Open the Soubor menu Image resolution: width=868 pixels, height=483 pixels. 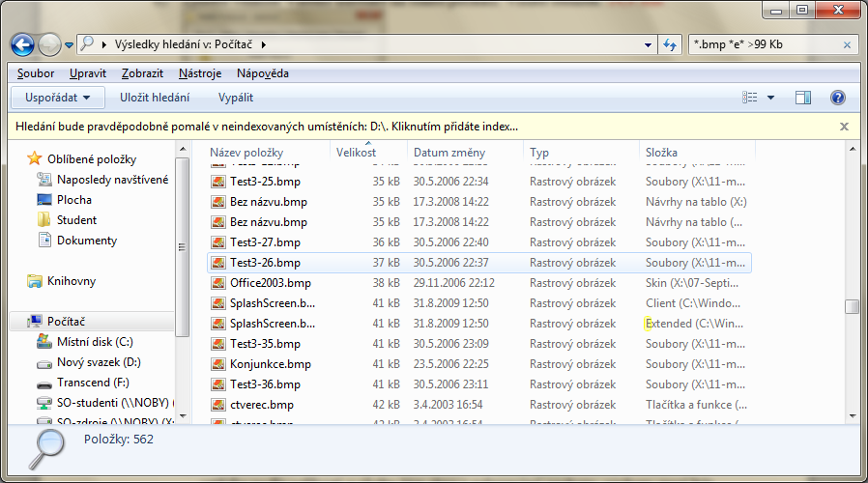pyautogui.click(x=36, y=73)
